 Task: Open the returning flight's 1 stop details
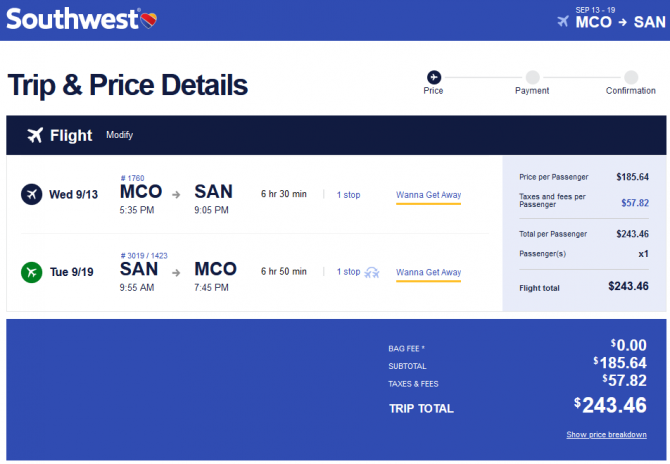tap(348, 272)
